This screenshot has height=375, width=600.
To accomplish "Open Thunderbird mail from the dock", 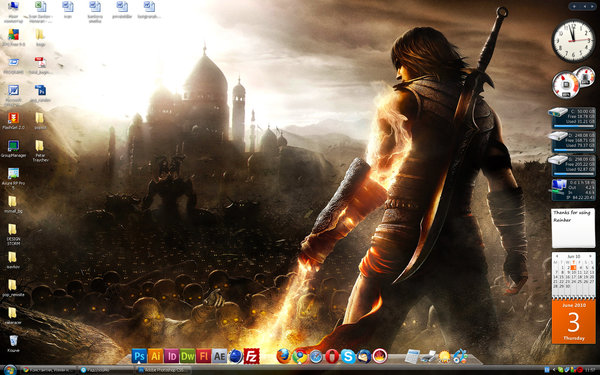I will [364, 356].
